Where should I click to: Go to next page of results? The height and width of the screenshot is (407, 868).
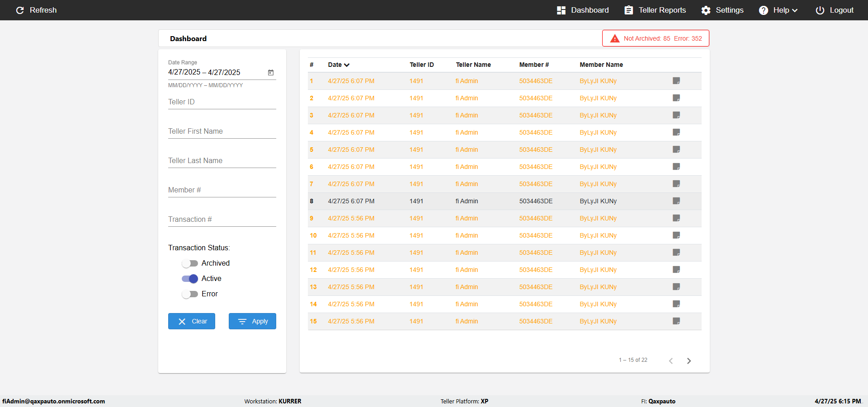[689, 360]
